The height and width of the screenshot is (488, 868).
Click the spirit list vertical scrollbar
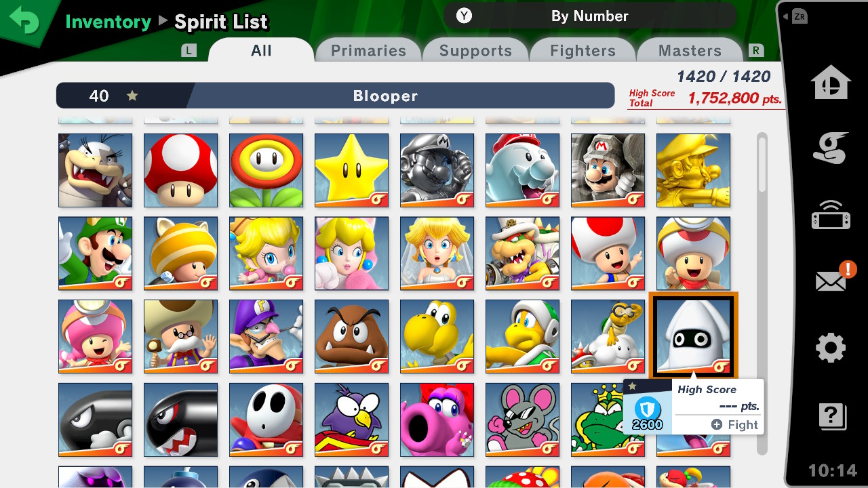click(x=762, y=293)
